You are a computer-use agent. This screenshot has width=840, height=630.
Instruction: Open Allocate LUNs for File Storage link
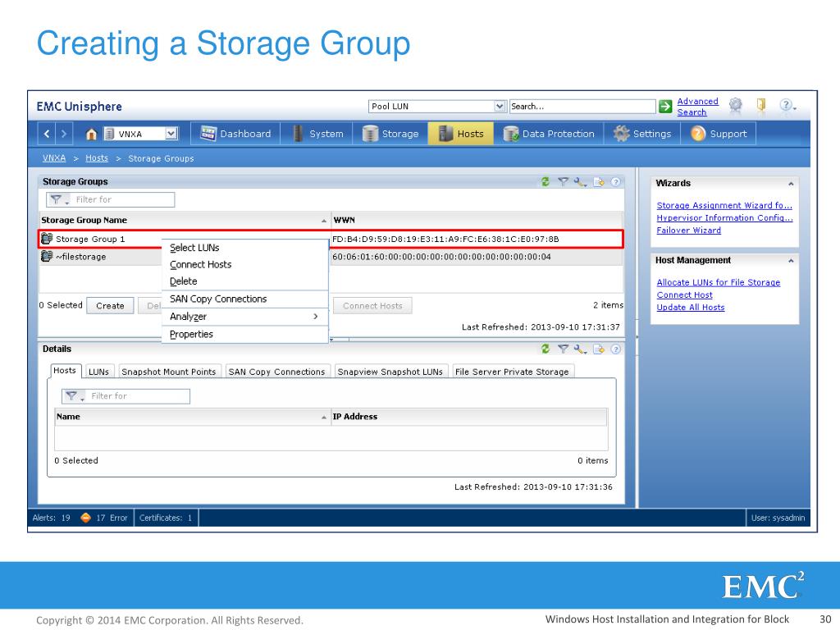point(718,282)
